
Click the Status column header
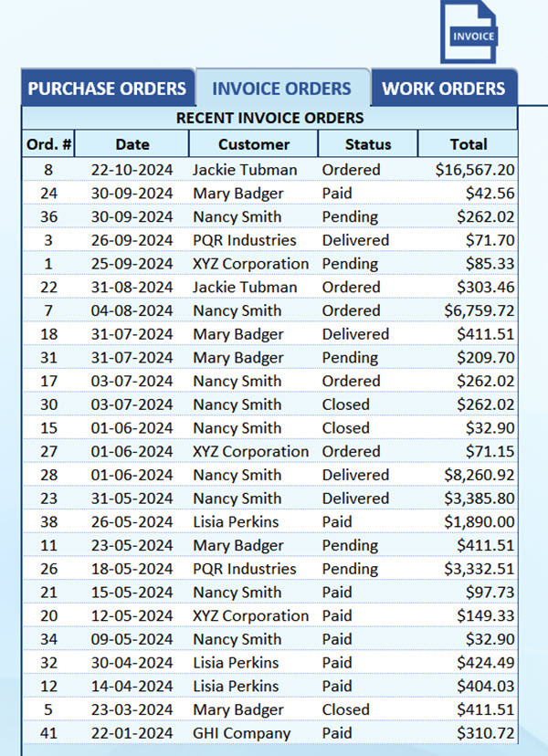pyautogui.click(x=367, y=144)
